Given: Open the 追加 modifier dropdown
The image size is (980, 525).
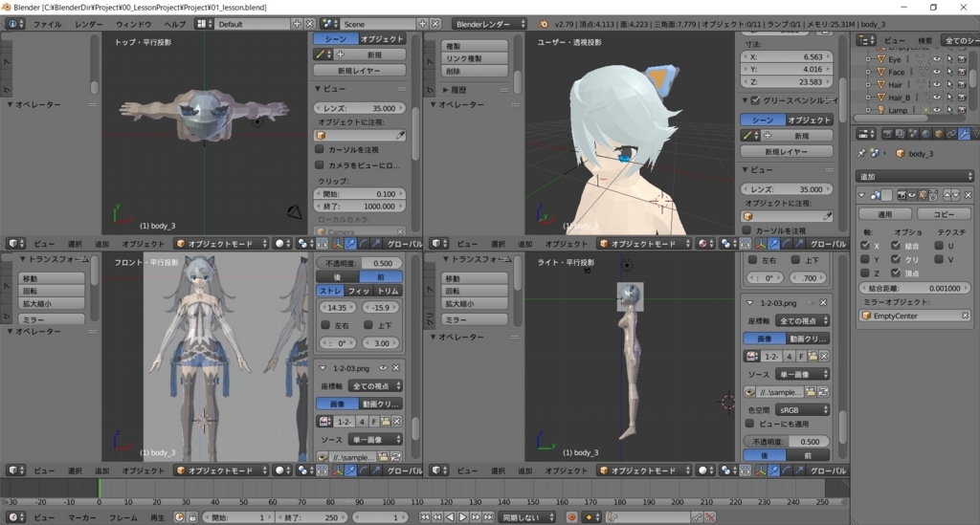Looking at the screenshot, I should (914, 176).
